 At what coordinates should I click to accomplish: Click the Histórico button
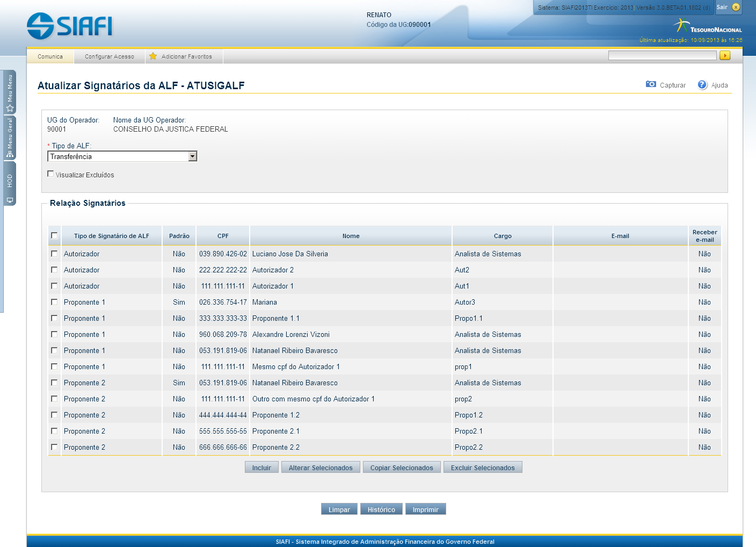[381, 509]
